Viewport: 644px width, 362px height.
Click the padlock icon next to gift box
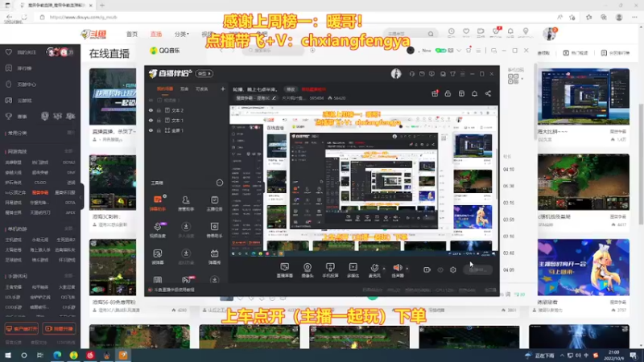coord(448,93)
